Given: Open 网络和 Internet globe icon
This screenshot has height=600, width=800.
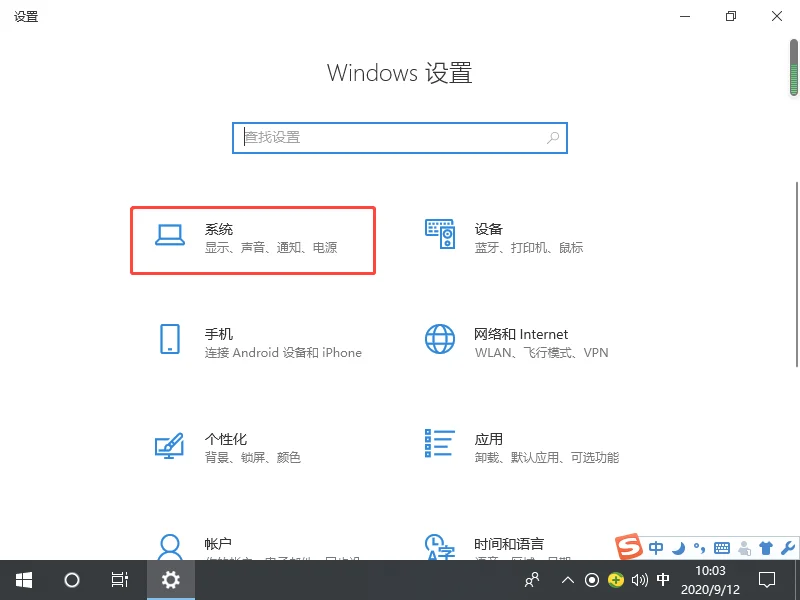Looking at the screenshot, I should click(440, 339).
